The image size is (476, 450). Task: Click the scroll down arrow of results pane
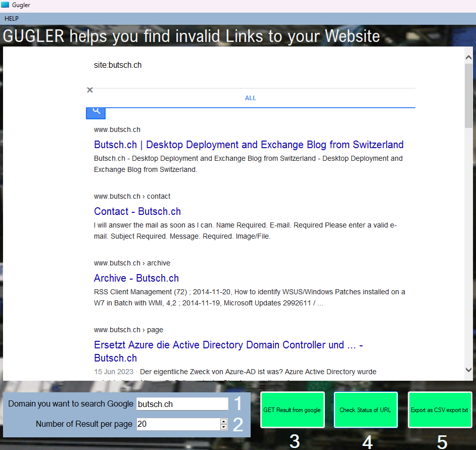(x=468, y=370)
